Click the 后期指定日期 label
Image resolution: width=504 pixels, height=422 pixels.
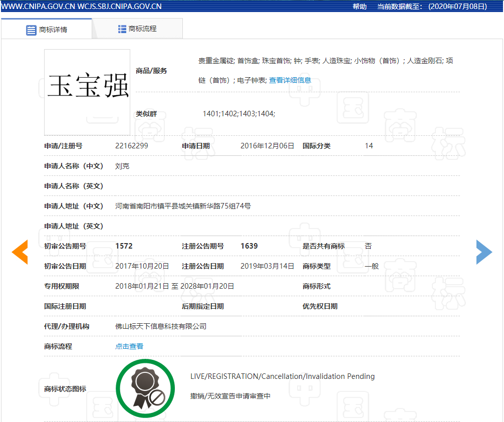[203, 306]
